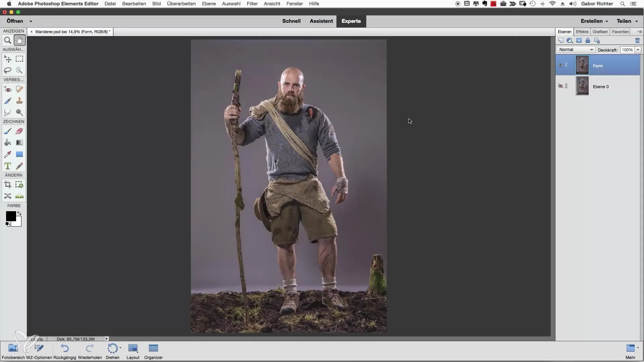Image resolution: width=644 pixels, height=362 pixels.
Task: Select the Hand tool
Action: (x=19, y=41)
